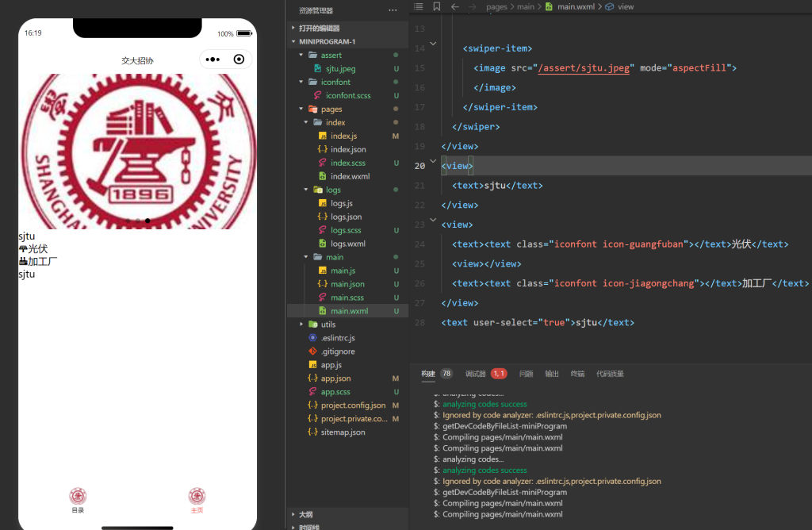Switch to the 问题 problems tab
This screenshot has height=530, width=812.
click(x=527, y=374)
